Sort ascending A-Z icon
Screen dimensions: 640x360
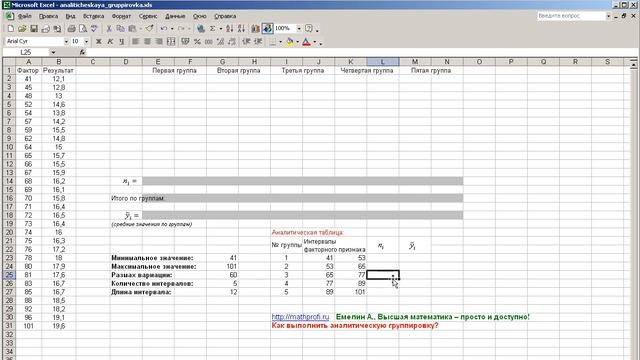point(230,29)
